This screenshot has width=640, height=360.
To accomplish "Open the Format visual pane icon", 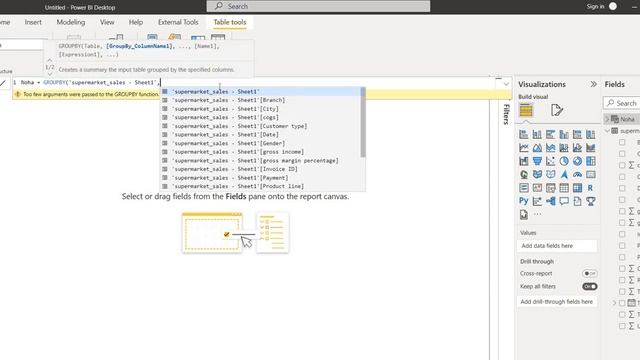I will tap(557, 110).
